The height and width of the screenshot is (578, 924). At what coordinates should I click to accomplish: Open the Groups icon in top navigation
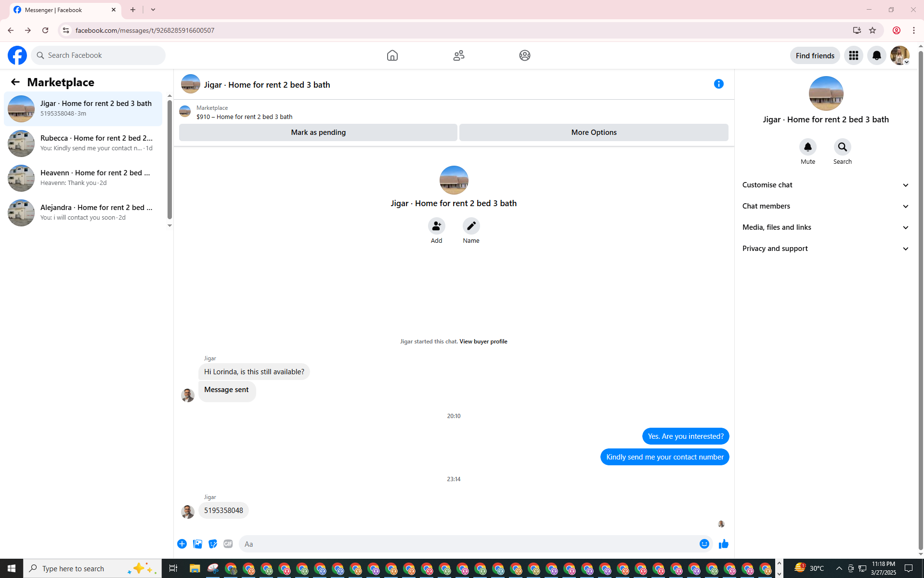(525, 55)
